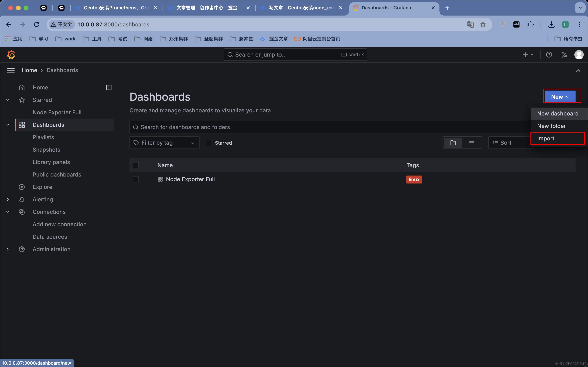Enable the Starred filter checkbox
Screen dimensions: 588x367
(x=209, y=143)
